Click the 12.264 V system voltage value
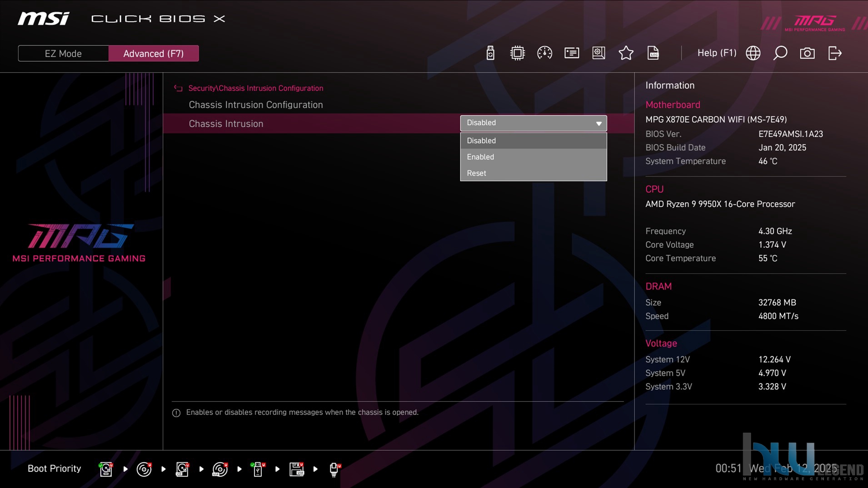This screenshot has width=868, height=488. coord(774,359)
